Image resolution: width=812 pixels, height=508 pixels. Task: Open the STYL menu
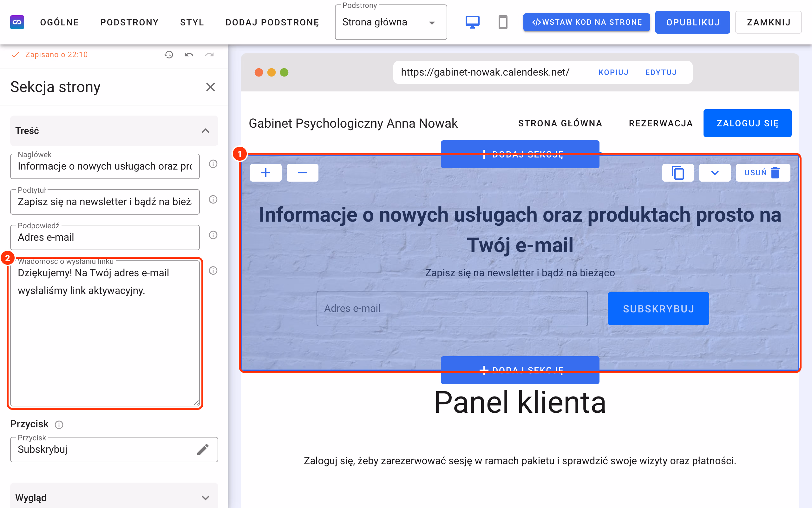(x=192, y=23)
